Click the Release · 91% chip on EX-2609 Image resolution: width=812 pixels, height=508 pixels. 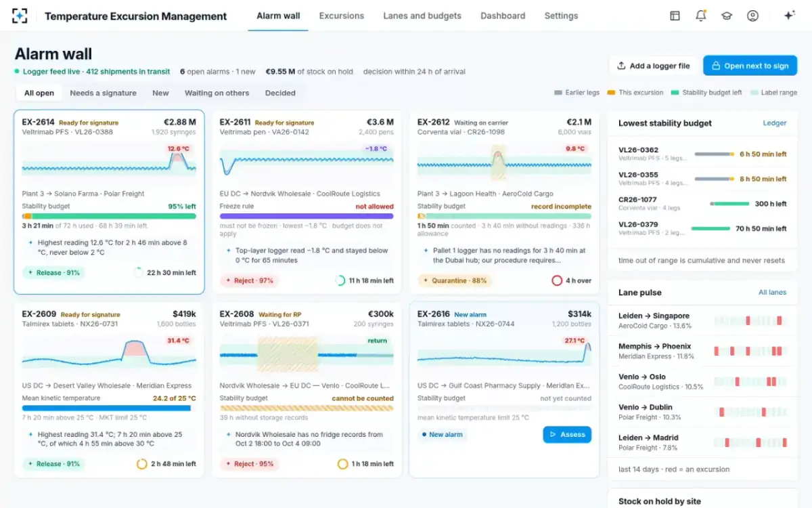pos(54,464)
